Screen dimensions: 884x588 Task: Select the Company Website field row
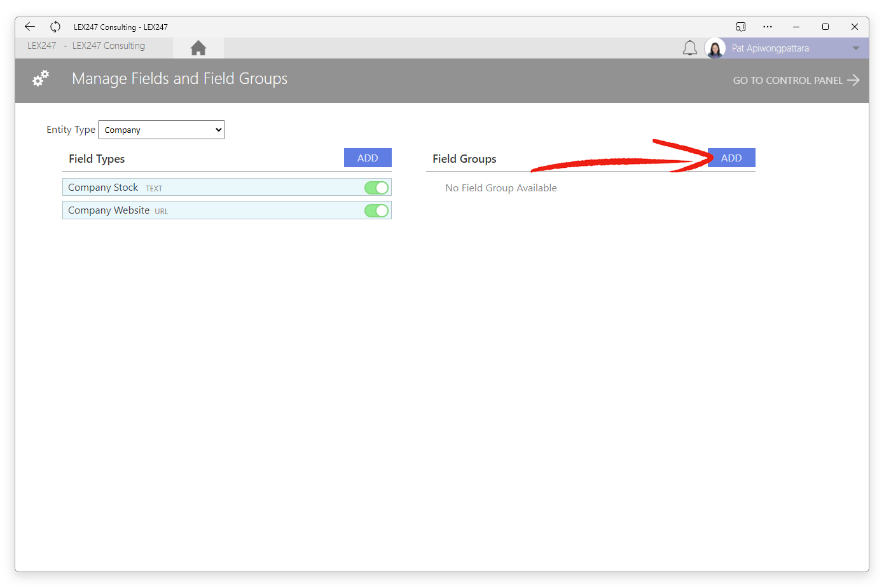tap(227, 210)
